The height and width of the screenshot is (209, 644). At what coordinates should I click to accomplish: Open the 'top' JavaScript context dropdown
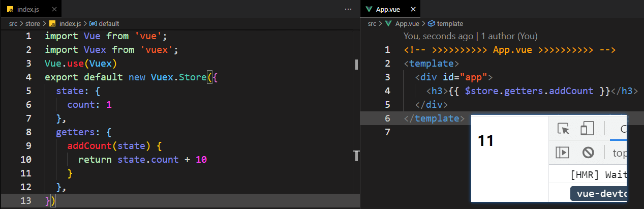tap(620, 153)
